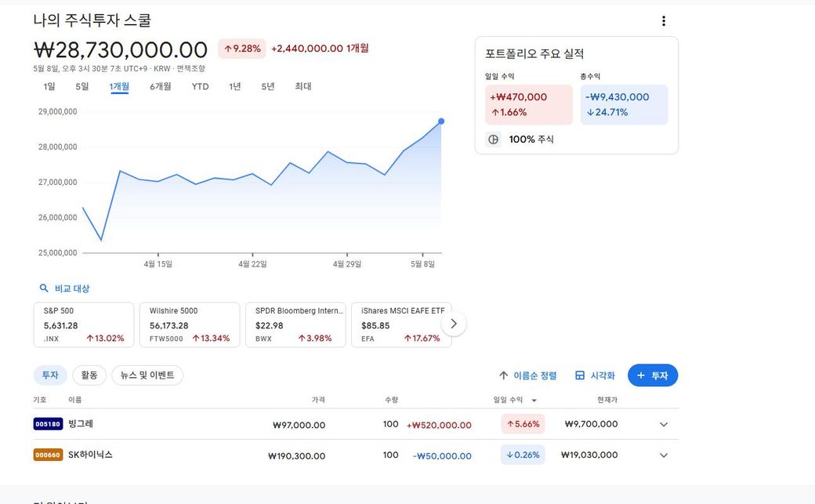Expand the 빙그레 holding row
This screenshot has width=815, height=504.
coord(663,424)
